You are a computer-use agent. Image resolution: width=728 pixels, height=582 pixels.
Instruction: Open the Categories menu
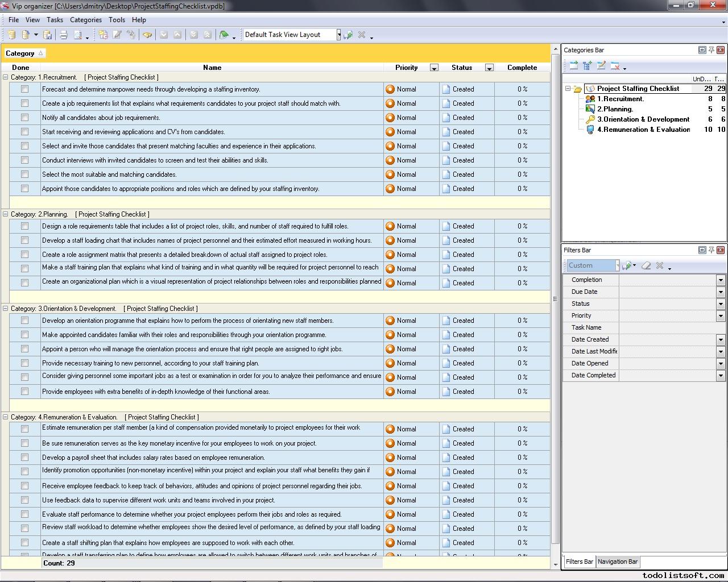coord(85,20)
